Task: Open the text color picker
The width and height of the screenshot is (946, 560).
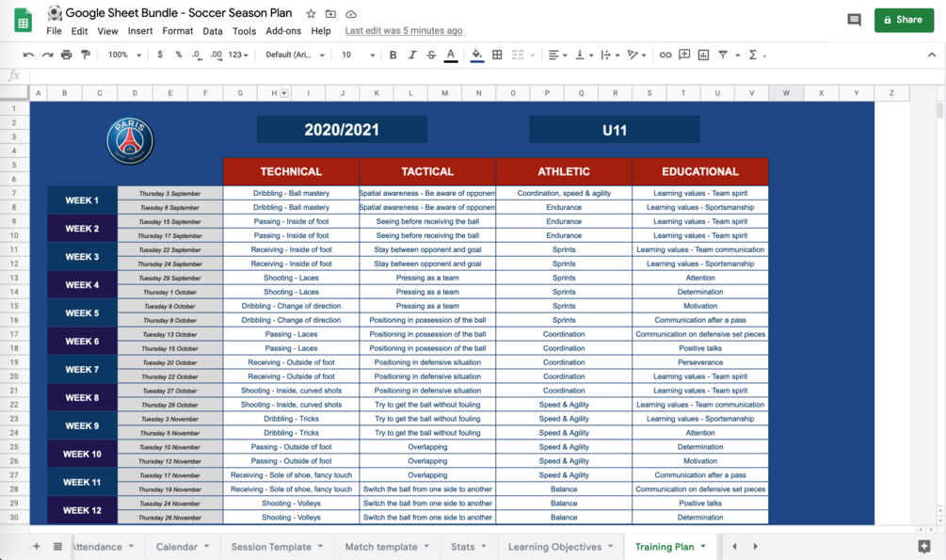Action: pos(451,55)
